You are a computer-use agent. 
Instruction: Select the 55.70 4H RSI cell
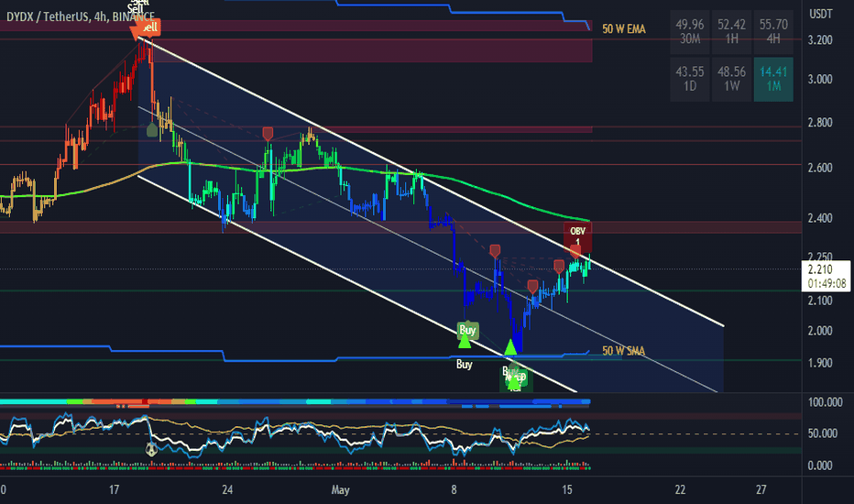(773, 32)
